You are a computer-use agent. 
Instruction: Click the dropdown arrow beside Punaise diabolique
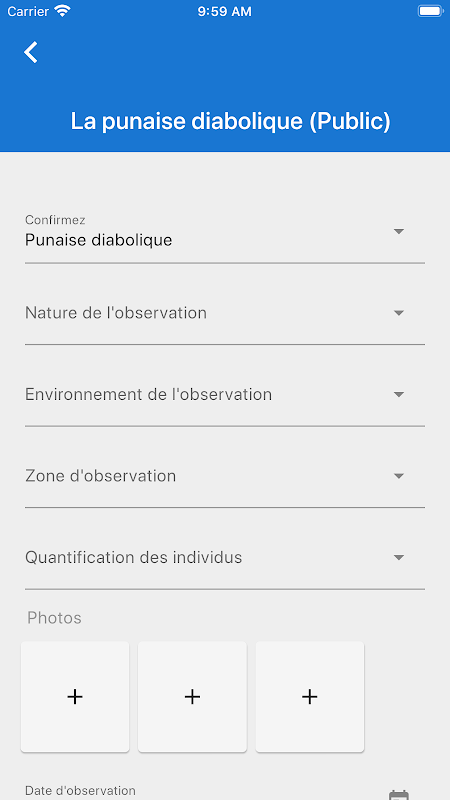tap(399, 231)
